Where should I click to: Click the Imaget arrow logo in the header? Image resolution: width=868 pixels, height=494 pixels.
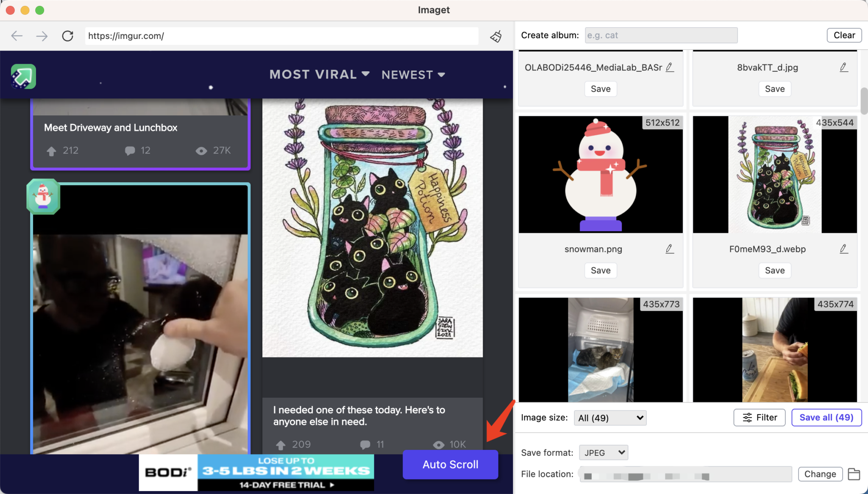23,76
